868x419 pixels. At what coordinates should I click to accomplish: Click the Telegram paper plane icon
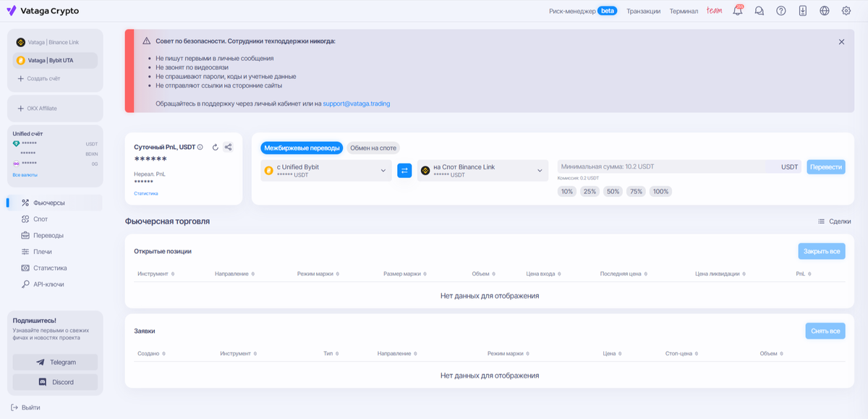point(40,362)
